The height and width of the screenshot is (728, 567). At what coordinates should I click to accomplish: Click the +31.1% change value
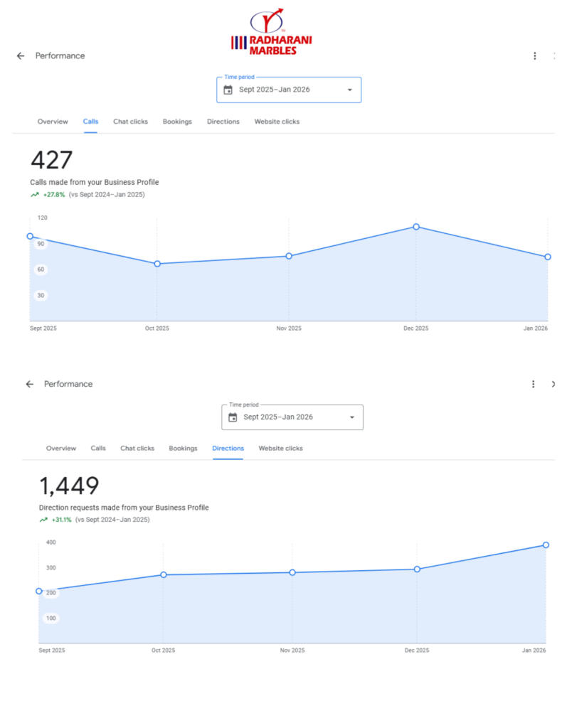62,520
